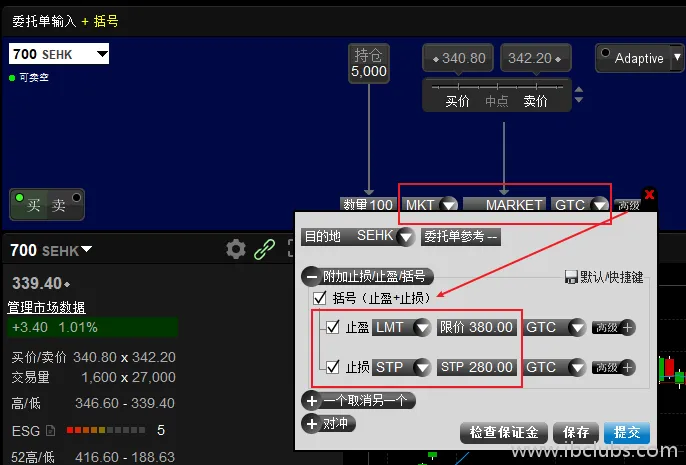Collapse the 附加止损/止盈/括号 section

click(311, 276)
